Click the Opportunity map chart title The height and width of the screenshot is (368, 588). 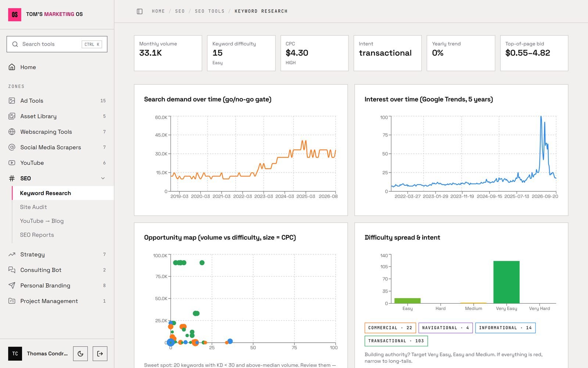click(220, 238)
